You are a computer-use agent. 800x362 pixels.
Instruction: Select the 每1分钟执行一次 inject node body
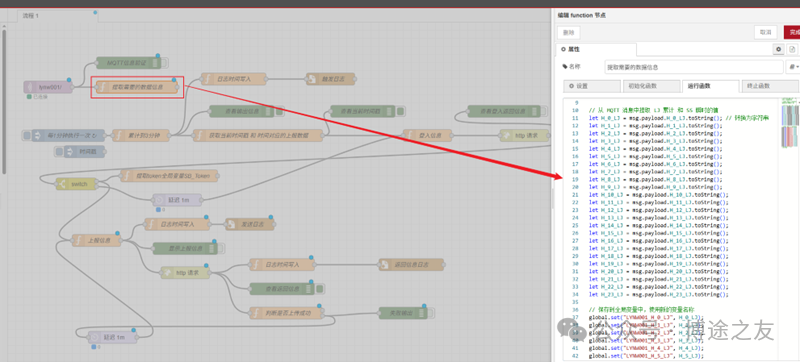(x=68, y=135)
